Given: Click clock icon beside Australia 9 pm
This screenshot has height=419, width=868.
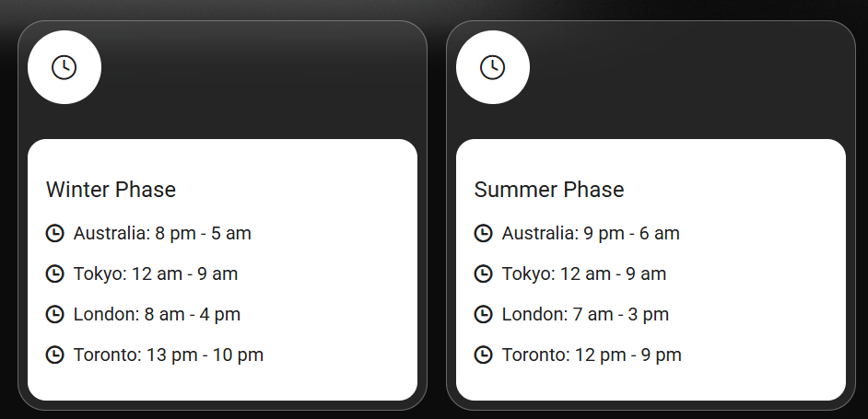Looking at the screenshot, I should (x=483, y=233).
